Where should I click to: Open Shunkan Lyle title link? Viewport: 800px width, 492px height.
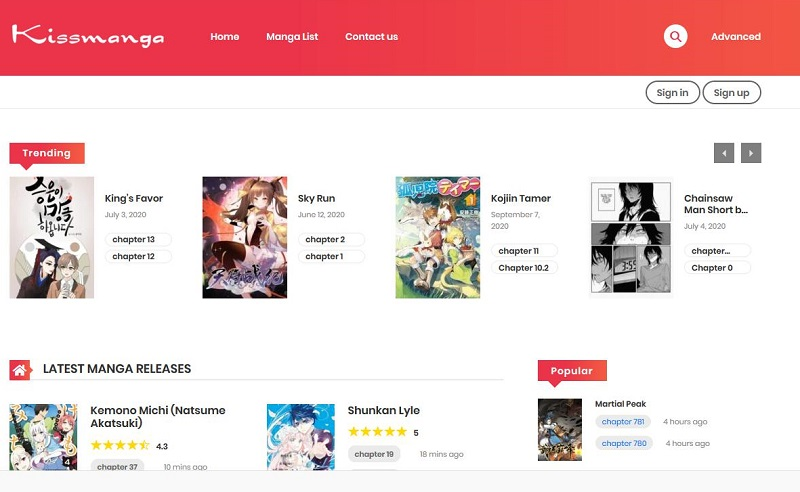(384, 410)
